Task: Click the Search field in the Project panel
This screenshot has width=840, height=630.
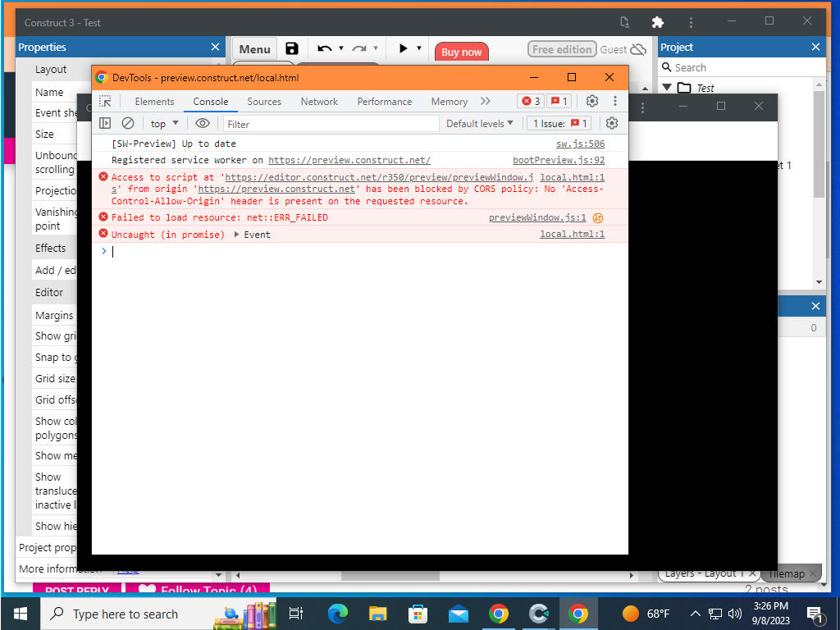Action: coord(742,67)
